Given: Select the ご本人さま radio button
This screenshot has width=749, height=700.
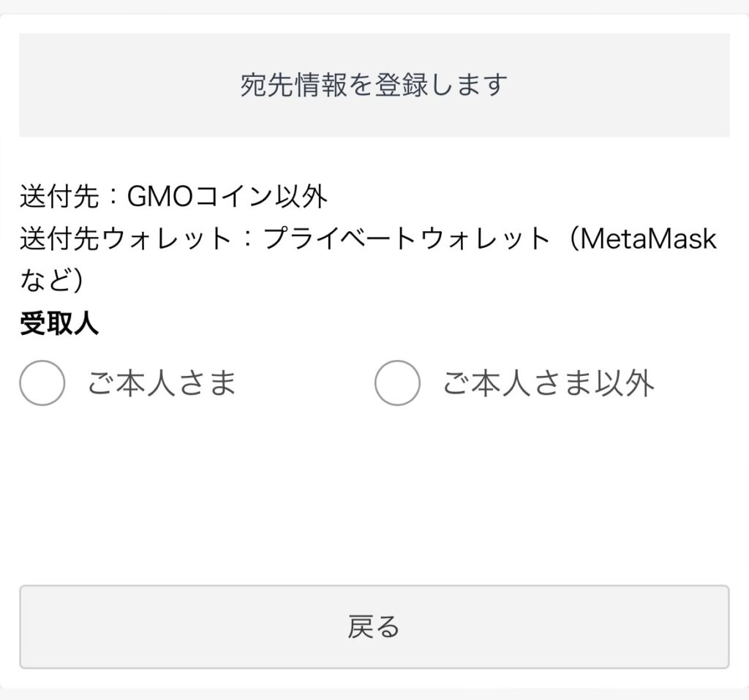Looking at the screenshot, I should [42, 383].
